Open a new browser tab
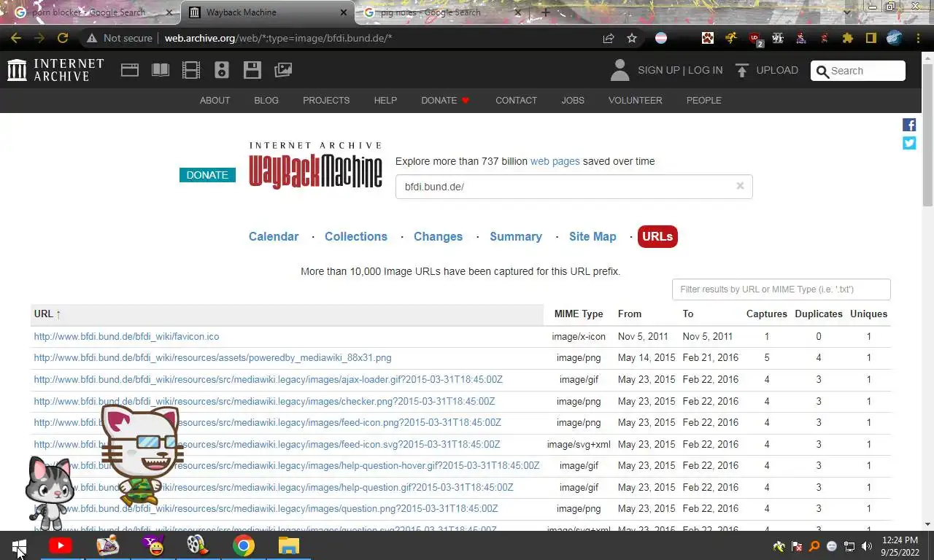 coord(545,12)
